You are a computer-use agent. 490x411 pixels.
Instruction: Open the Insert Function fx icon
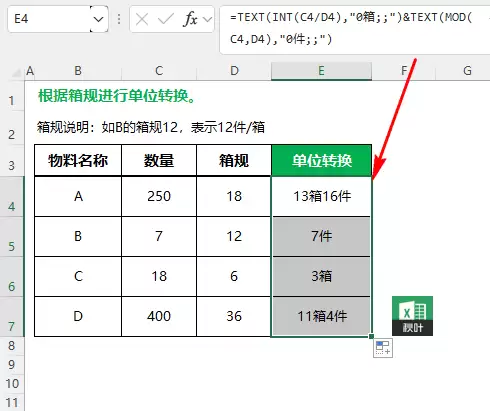(190, 19)
